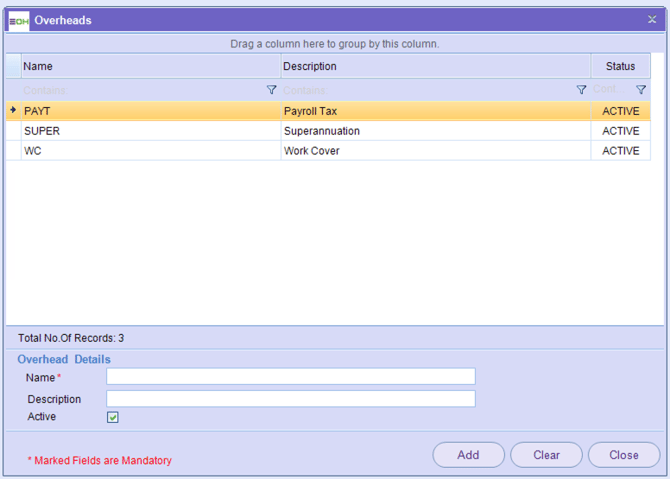Click the Description column filter funnel icon
Screen dimensions: 670x479
(581, 90)
